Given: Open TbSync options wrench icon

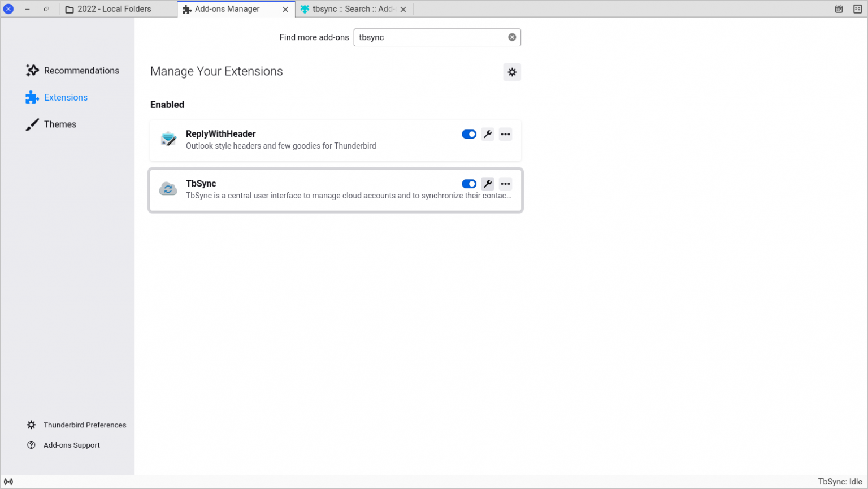Looking at the screenshot, I should [x=488, y=184].
